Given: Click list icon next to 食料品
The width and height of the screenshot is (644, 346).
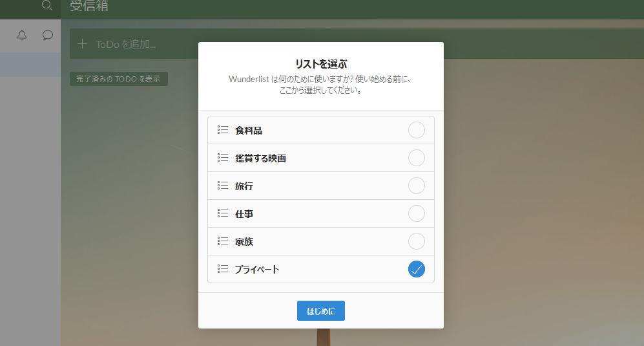Looking at the screenshot, I should (223, 130).
